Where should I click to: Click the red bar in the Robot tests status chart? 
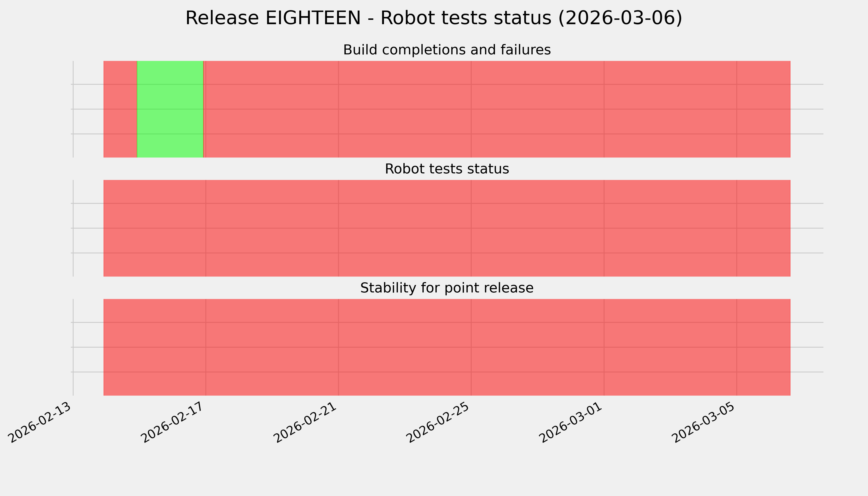point(447,228)
